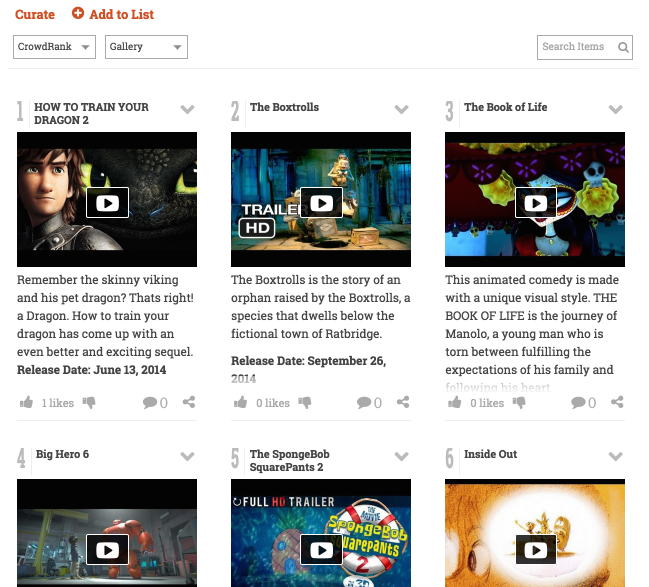The height and width of the screenshot is (587, 649).
Task: Give The Boxtrolls a thumbs up
Action: click(240, 402)
